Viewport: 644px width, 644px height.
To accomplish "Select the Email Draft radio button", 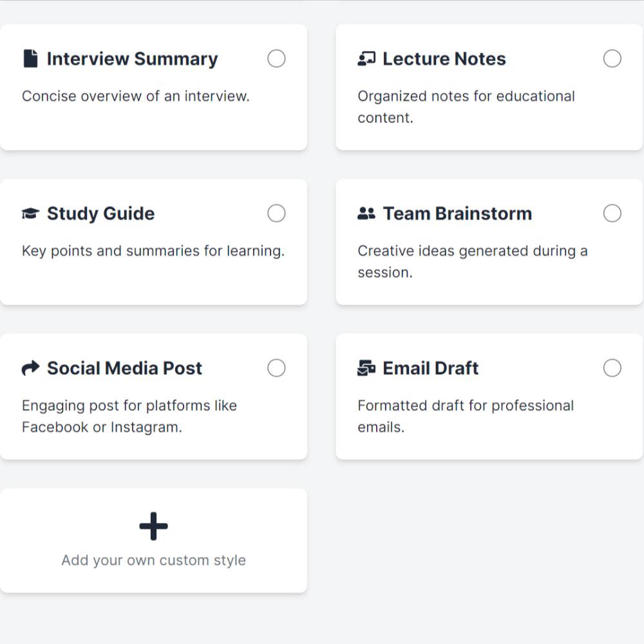I will click(x=612, y=368).
